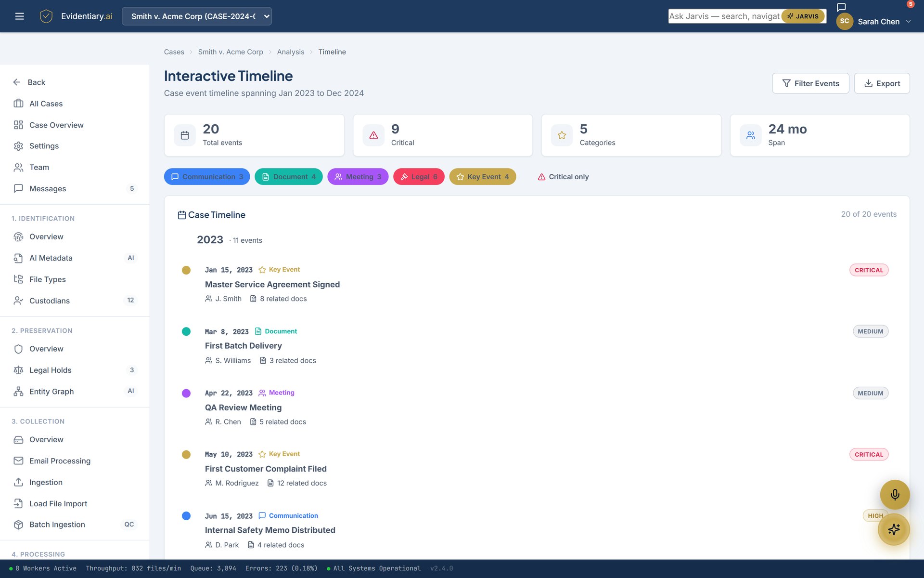Activate the microphone voice button
Image resolution: width=924 pixels, height=578 pixels.
point(895,495)
